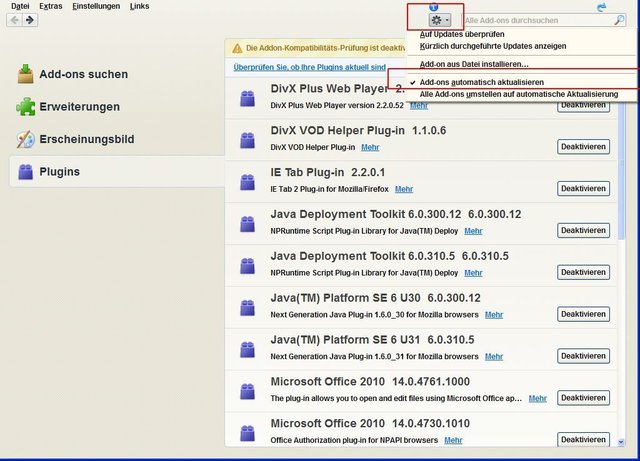Click Microsoft Office 2010 14.0.4761.1000 icon
The width and height of the screenshot is (640, 461).
247,392
